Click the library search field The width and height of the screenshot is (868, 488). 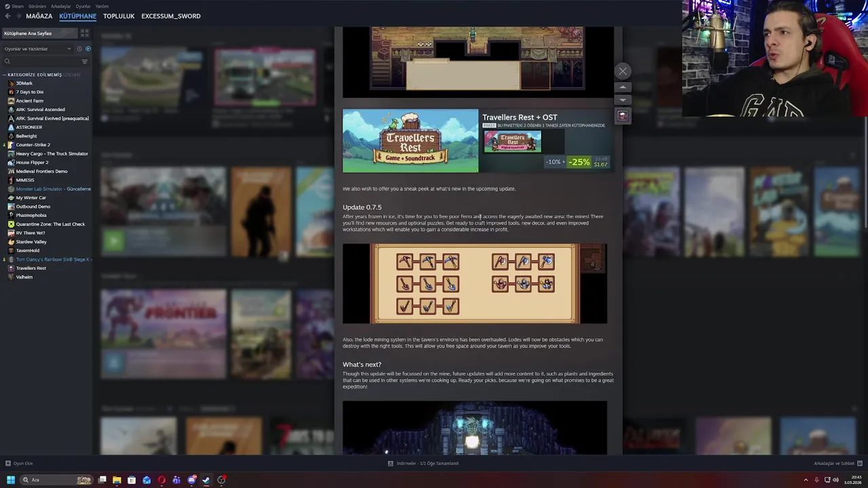(41, 62)
